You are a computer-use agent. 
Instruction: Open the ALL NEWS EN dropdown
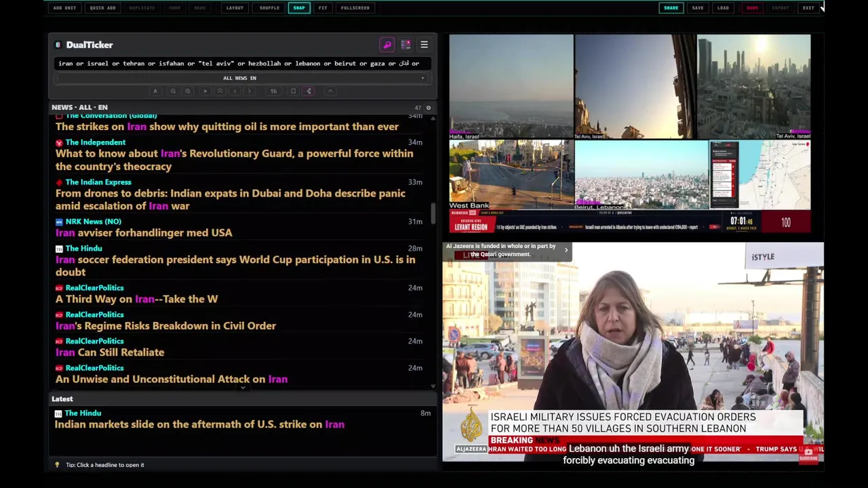click(242, 78)
